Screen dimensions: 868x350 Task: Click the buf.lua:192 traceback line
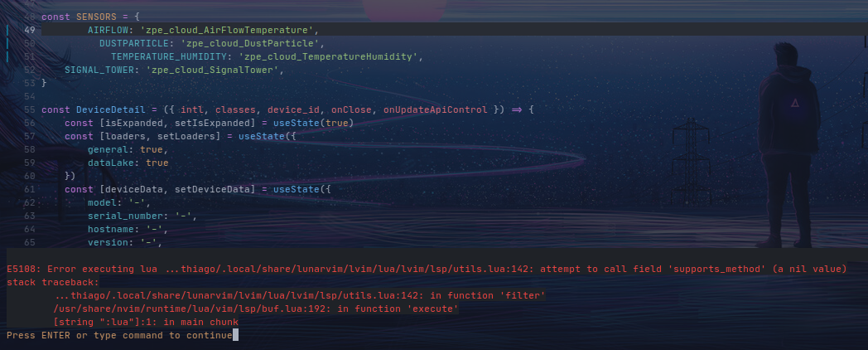pos(256,309)
